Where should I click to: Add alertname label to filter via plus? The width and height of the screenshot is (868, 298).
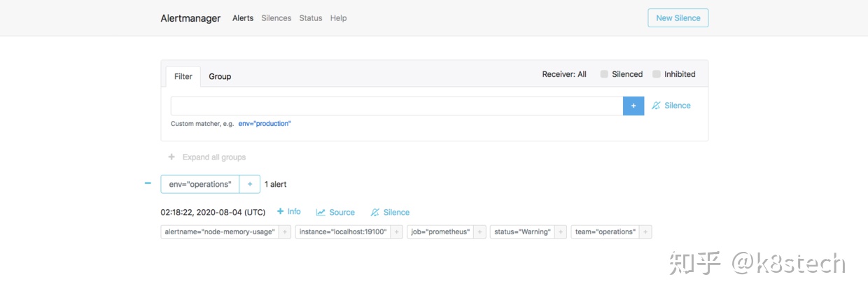(x=284, y=232)
